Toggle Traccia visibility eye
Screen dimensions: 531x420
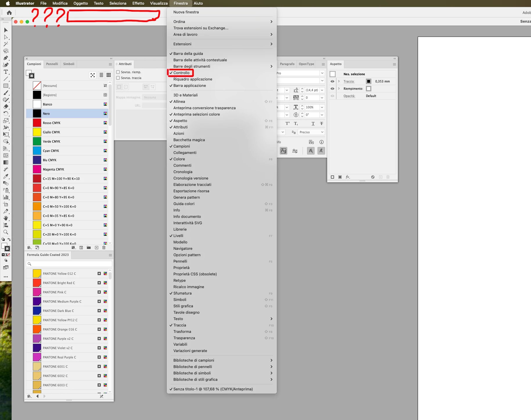(x=332, y=81)
